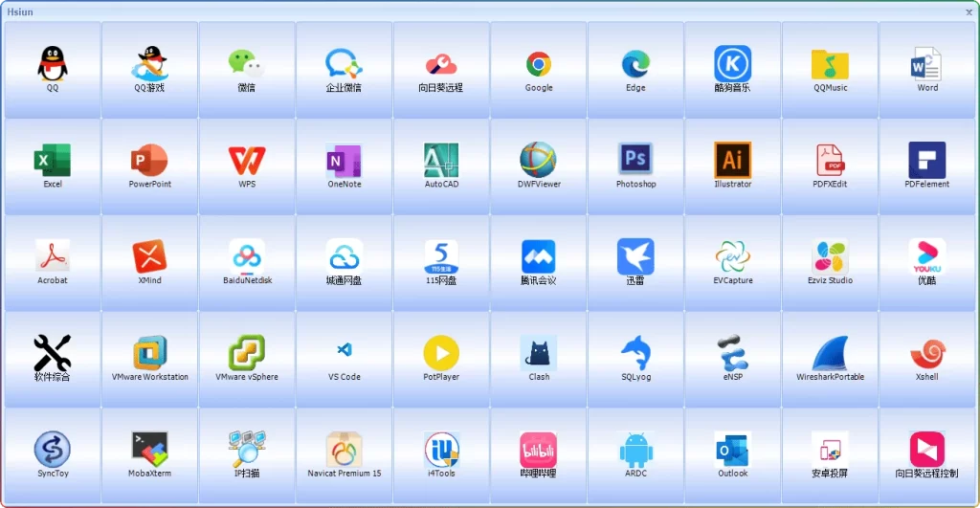This screenshot has width=980, height=508.
Task: Open i4Tools
Action: 441,455
